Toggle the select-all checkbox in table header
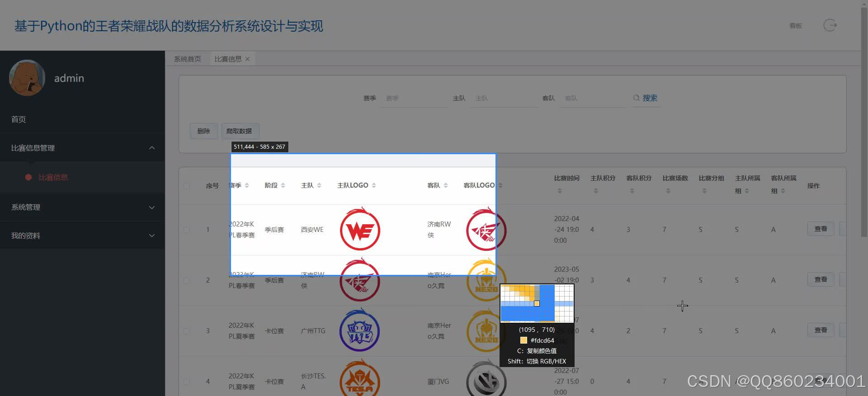This screenshot has height=396, width=868. [x=186, y=186]
